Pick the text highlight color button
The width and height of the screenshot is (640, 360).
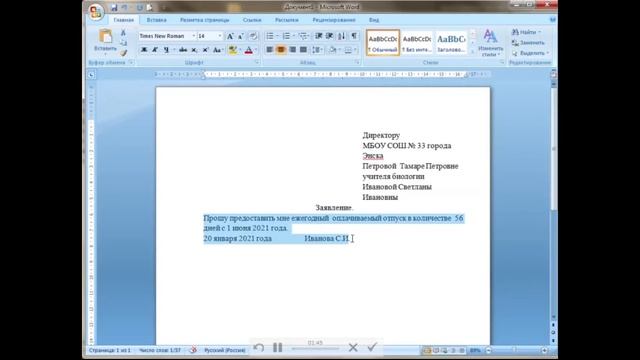[233, 50]
